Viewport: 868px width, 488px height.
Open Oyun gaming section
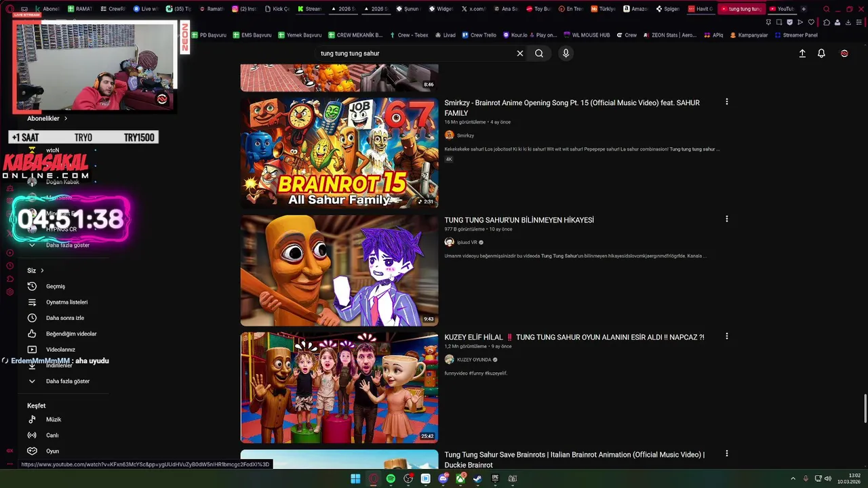click(52, 451)
